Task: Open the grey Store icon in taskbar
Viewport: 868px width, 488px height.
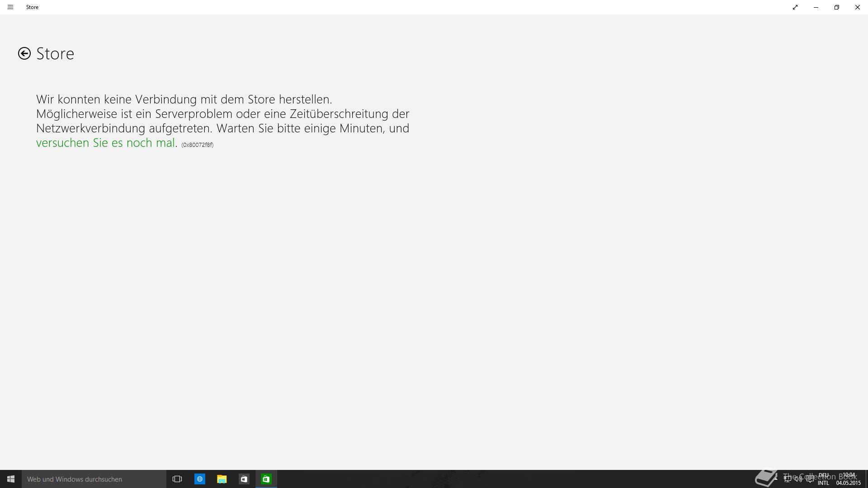Action: [244, 479]
